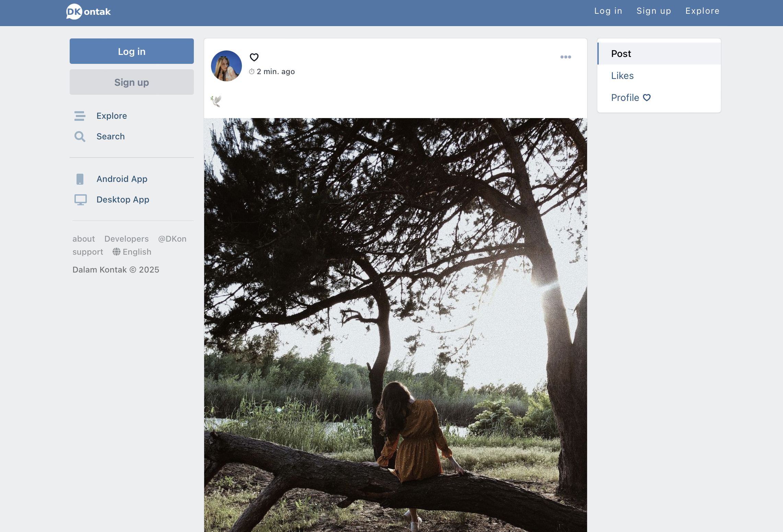Click Explore in the top navigation bar
783x532 pixels.
[702, 11]
